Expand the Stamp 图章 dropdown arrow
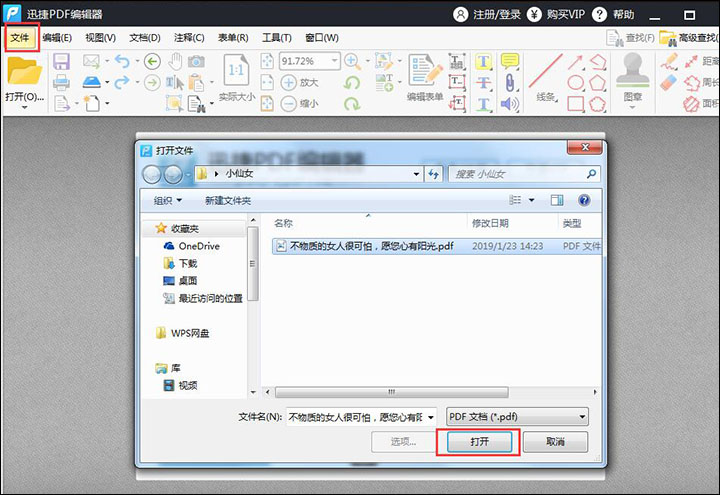 (632, 107)
